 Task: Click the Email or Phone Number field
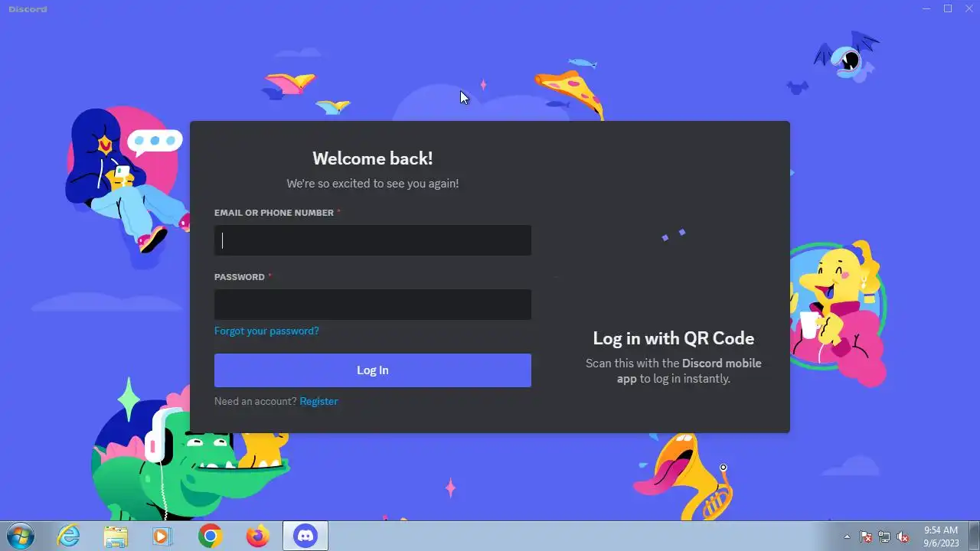[x=373, y=240]
